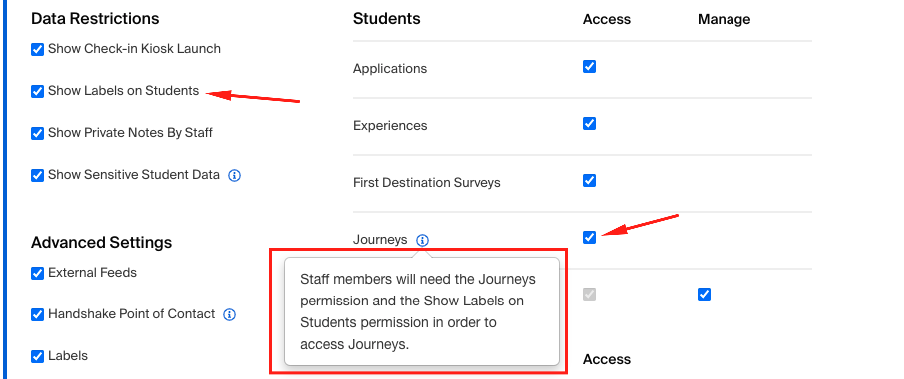Toggle Show Labels on Students checkbox
Image resolution: width=904 pixels, height=379 pixels.
coord(37,91)
